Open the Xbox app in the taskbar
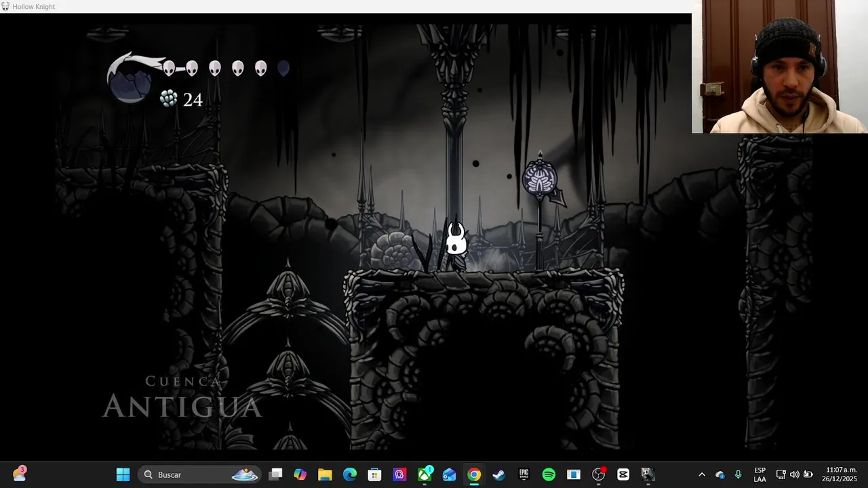 tap(425, 474)
